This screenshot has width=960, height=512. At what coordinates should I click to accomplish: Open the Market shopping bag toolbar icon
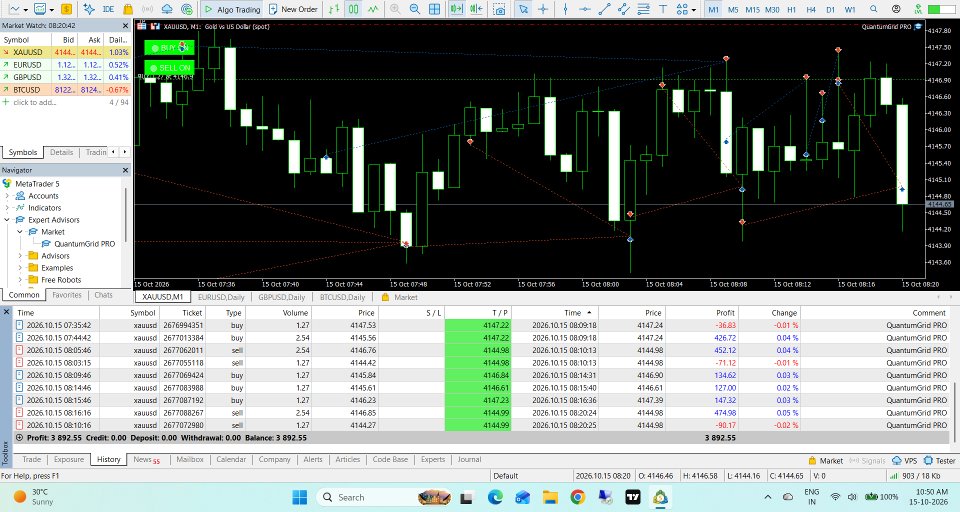[128, 9]
